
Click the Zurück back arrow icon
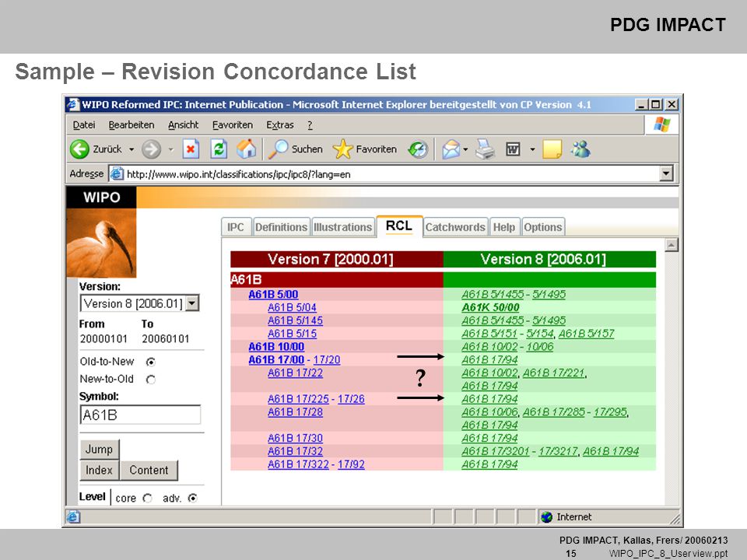pos(80,149)
